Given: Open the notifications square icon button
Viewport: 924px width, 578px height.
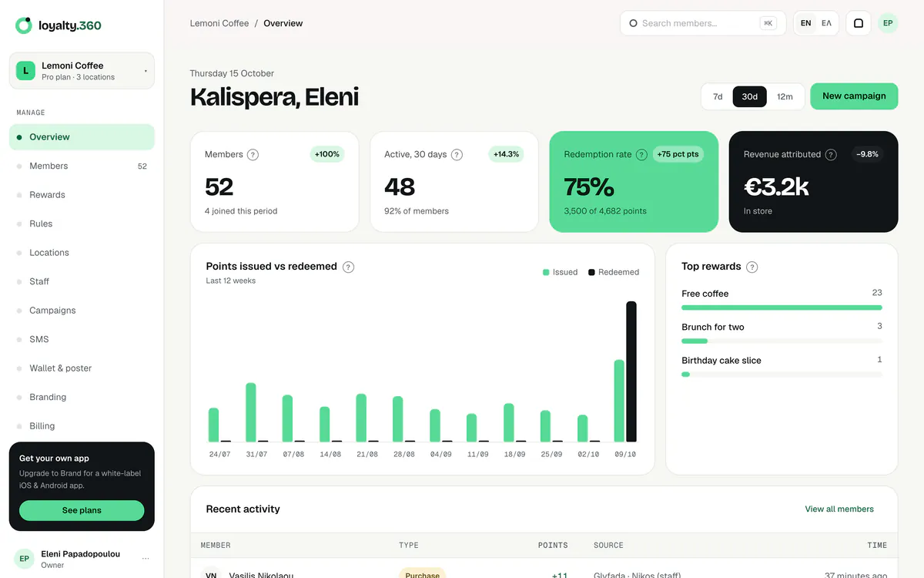Looking at the screenshot, I should (x=859, y=23).
